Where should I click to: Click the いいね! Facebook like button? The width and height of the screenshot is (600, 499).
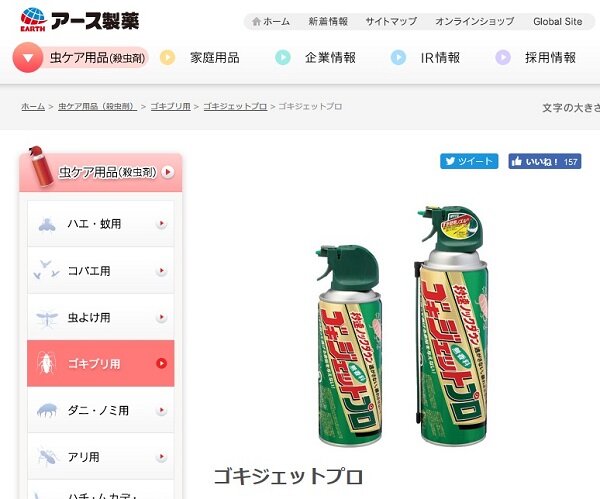click(x=545, y=161)
